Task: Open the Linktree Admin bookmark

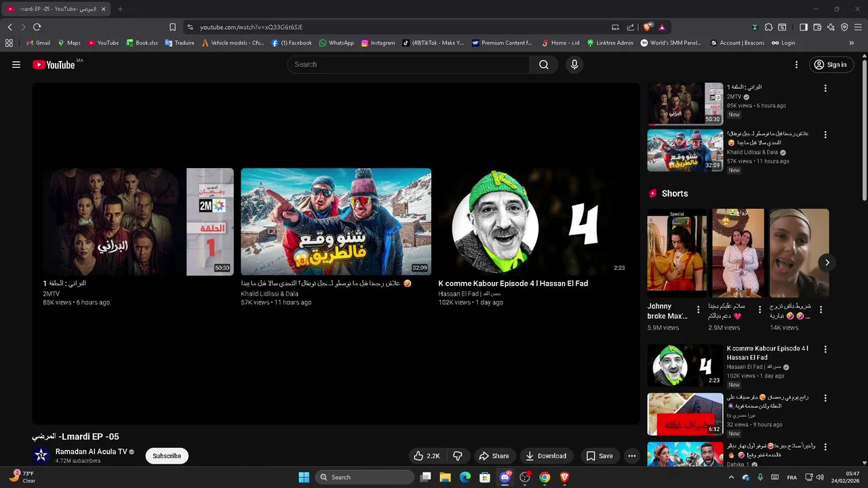Action: [610, 43]
